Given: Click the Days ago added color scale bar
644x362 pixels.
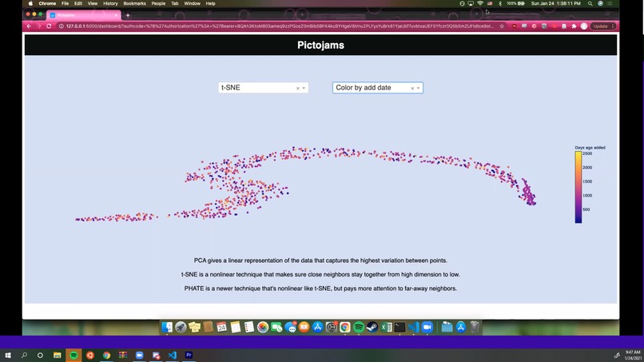Looking at the screenshot, I should (578, 187).
